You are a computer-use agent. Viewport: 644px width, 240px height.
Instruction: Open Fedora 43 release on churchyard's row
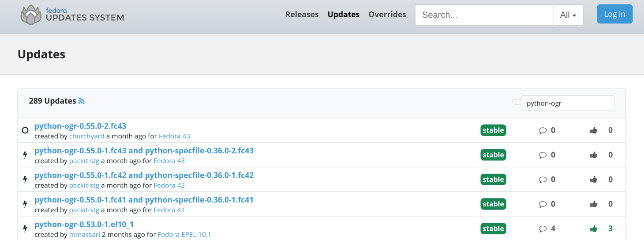(x=174, y=136)
